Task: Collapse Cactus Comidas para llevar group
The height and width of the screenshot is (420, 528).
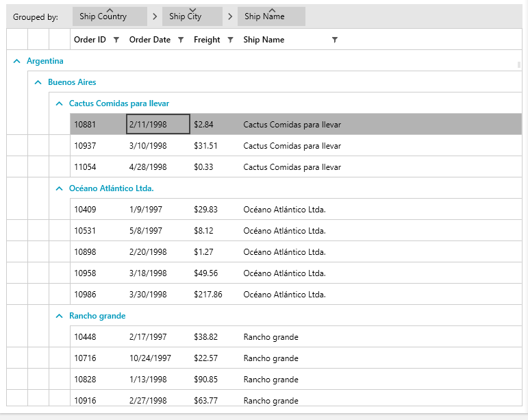Action: coord(60,103)
